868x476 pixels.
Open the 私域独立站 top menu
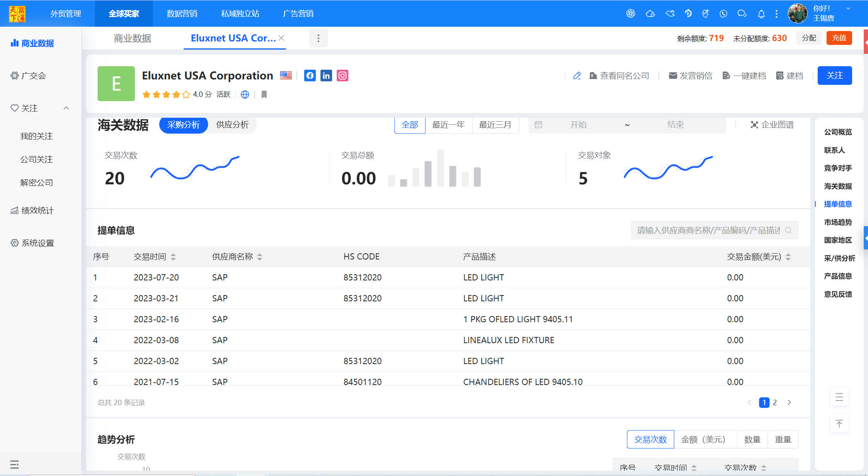[x=240, y=14]
